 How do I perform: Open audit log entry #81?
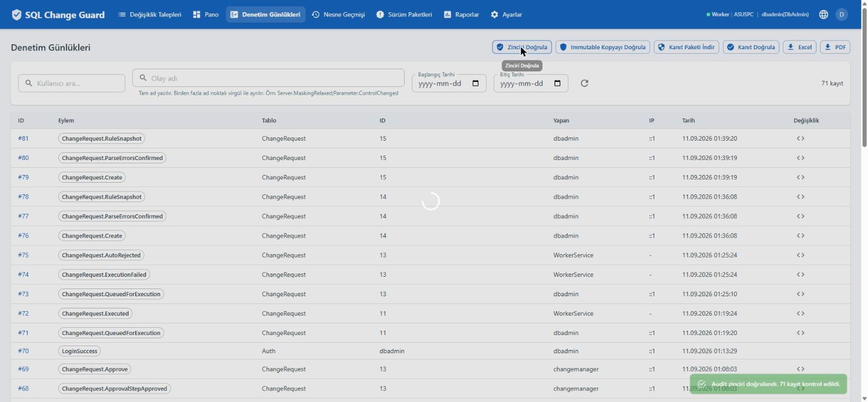click(x=23, y=138)
